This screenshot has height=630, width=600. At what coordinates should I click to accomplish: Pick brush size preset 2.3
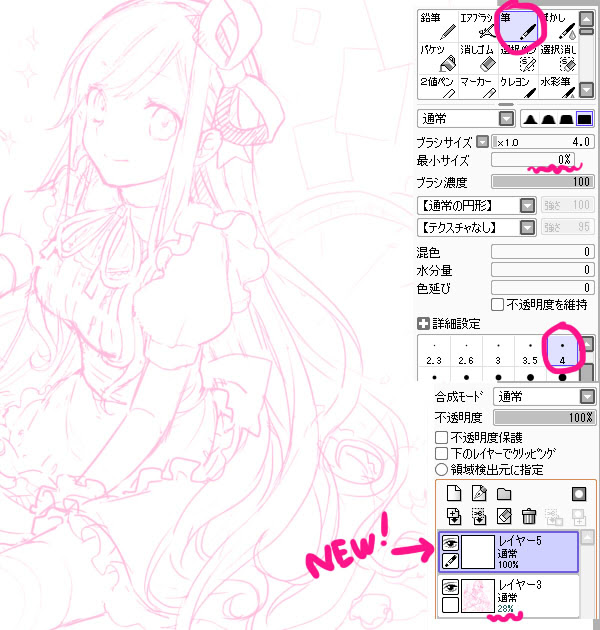pyautogui.click(x=434, y=353)
